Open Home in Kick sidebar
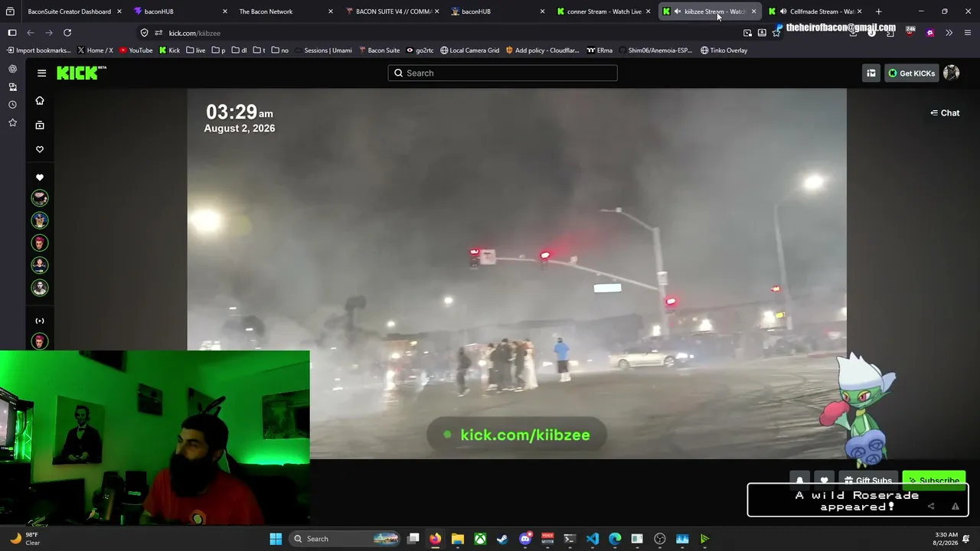This screenshot has width=980, height=551. tap(40, 101)
